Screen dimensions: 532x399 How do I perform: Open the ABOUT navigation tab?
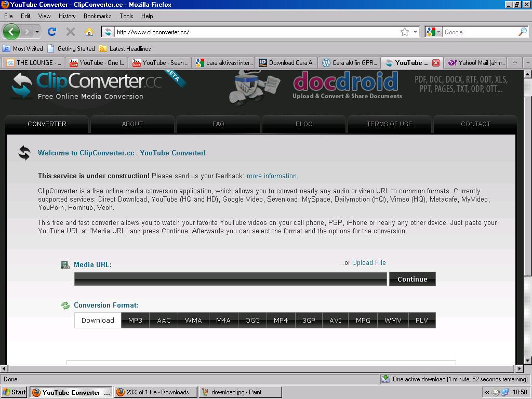132,124
